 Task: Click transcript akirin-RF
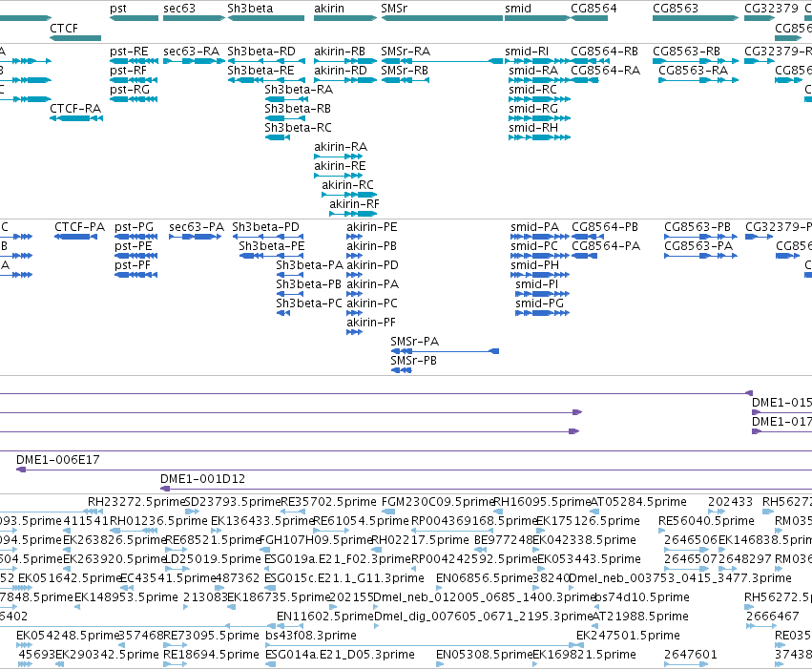[353, 214]
